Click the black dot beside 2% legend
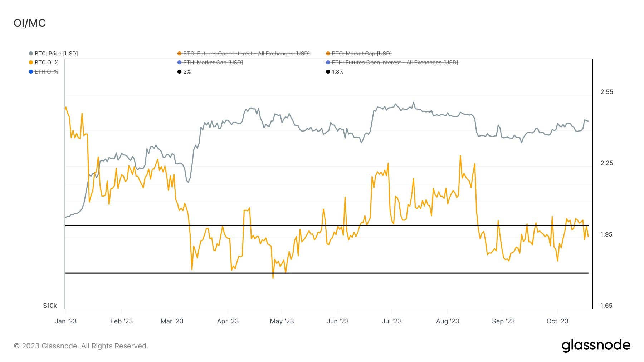Image resolution: width=644 pixels, height=362 pixels. point(179,72)
